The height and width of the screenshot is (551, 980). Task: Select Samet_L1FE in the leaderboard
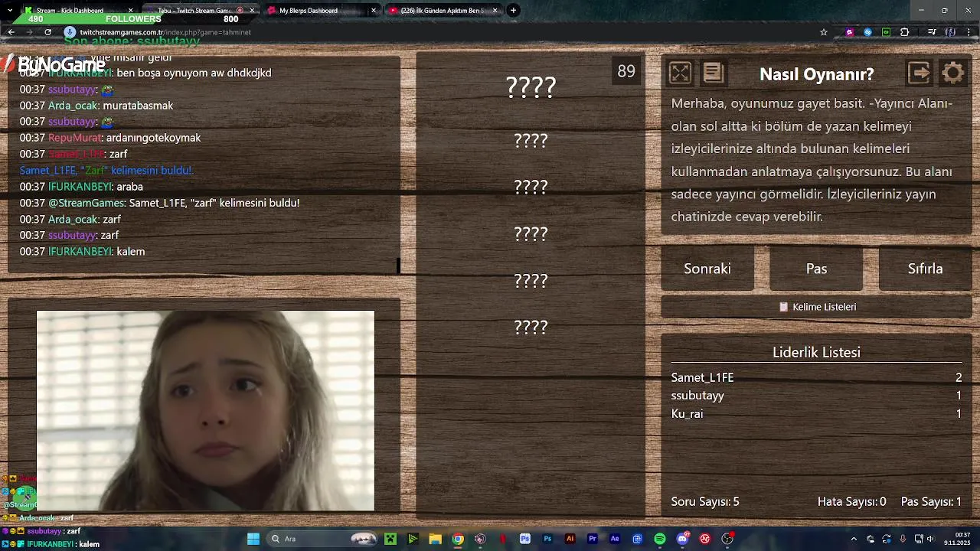[702, 377]
